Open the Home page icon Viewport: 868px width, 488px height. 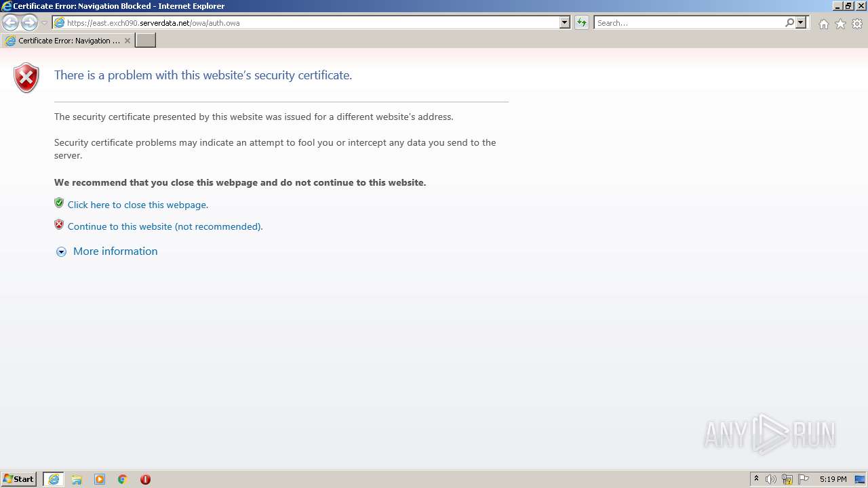[824, 24]
